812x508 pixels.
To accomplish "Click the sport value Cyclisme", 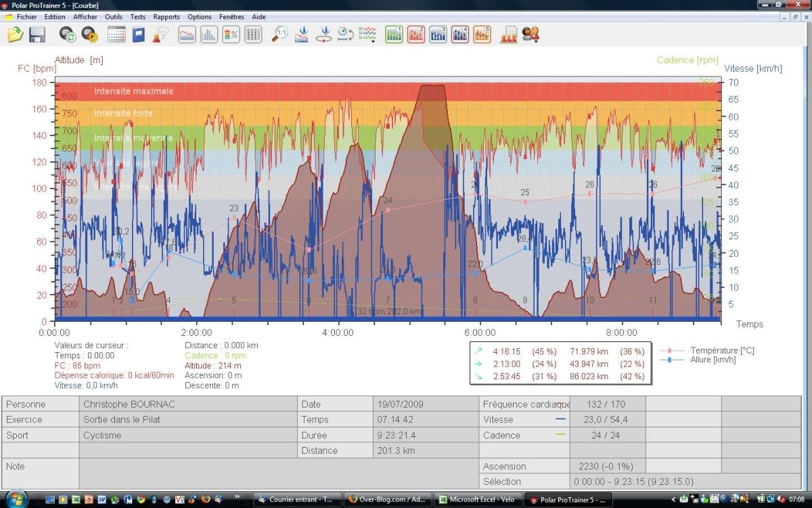I will 102,436.
